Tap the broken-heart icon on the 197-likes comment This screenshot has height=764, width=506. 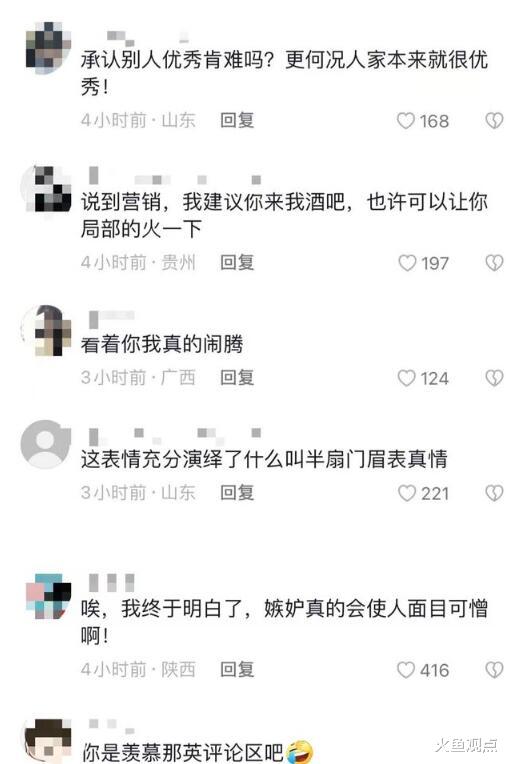494,263
